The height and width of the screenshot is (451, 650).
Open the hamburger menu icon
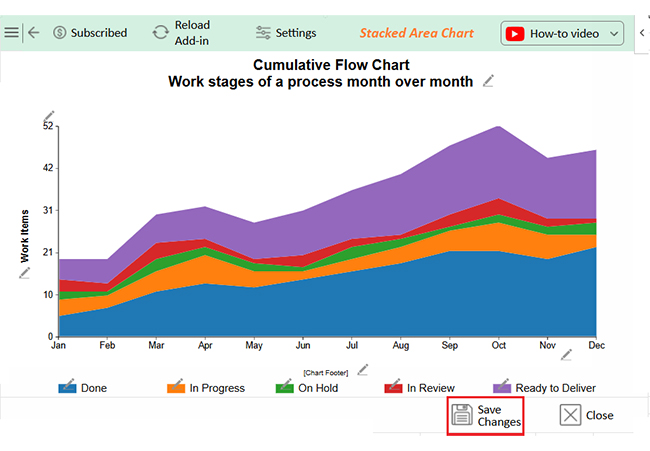[x=11, y=32]
